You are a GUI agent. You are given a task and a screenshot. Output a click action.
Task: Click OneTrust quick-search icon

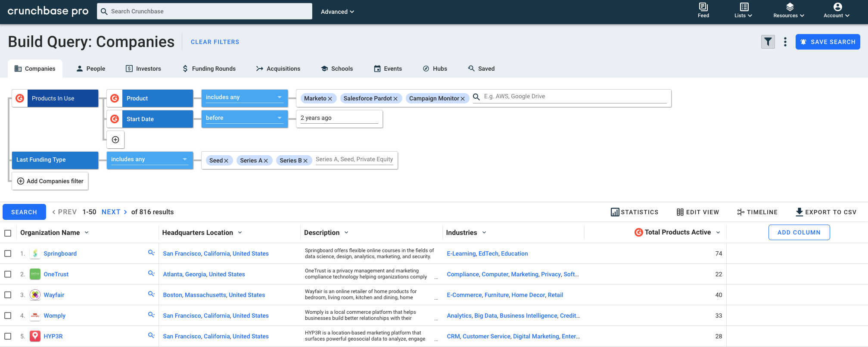tap(151, 273)
